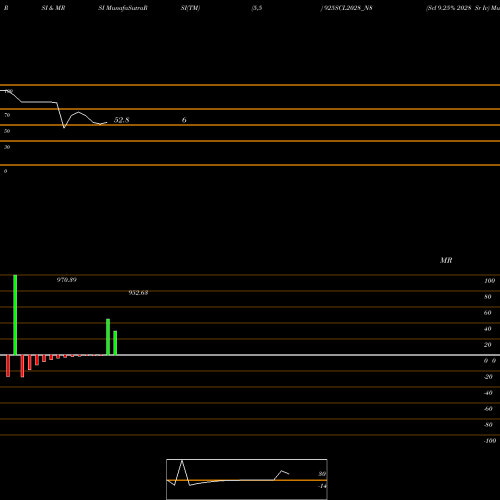This screenshot has height=500, width=500.
Task: Click the "Scl 9.25% 2028 Sr Iv" title text
Action: coord(458,8)
